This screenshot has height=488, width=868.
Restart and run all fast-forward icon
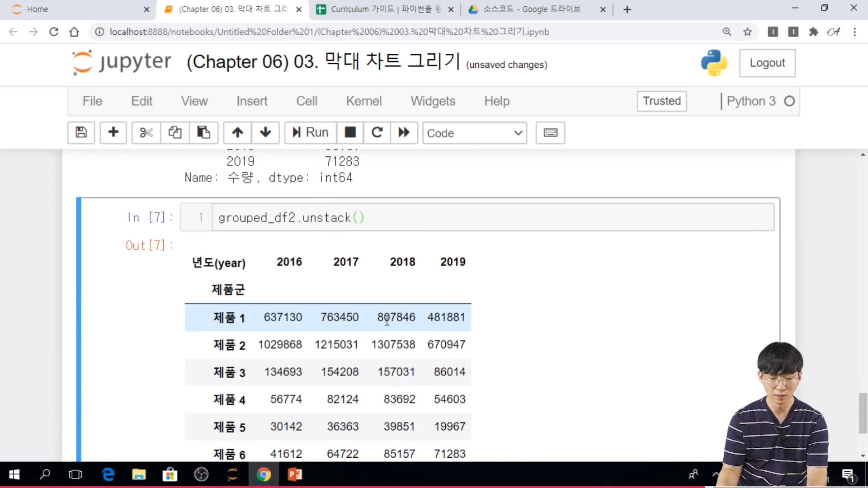[x=404, y=132]
